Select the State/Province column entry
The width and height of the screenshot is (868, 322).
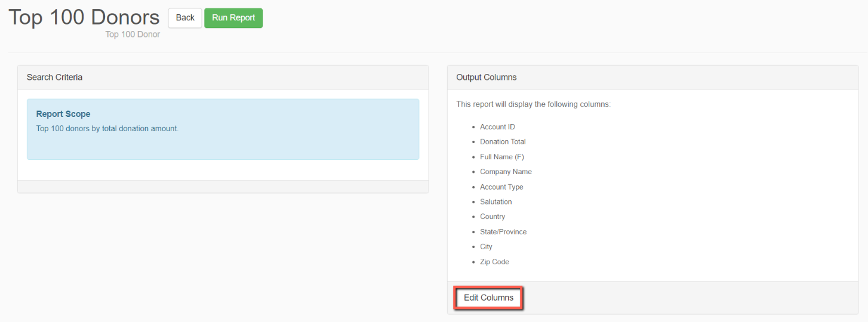tap(503, 231)
